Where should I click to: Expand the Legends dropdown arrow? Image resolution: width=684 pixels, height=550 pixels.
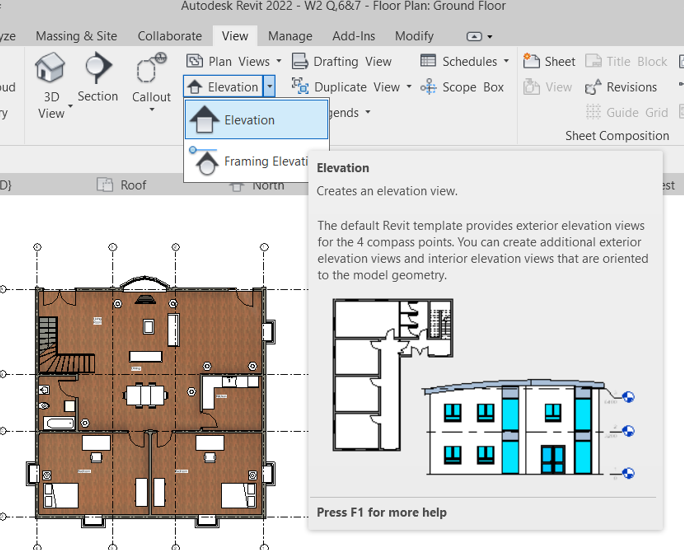(x=368, y=112)
